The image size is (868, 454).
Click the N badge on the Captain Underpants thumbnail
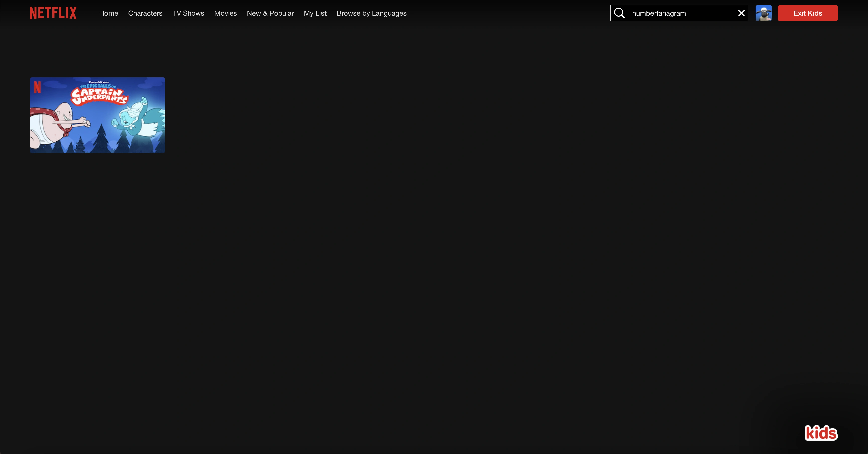coord(37,88)
